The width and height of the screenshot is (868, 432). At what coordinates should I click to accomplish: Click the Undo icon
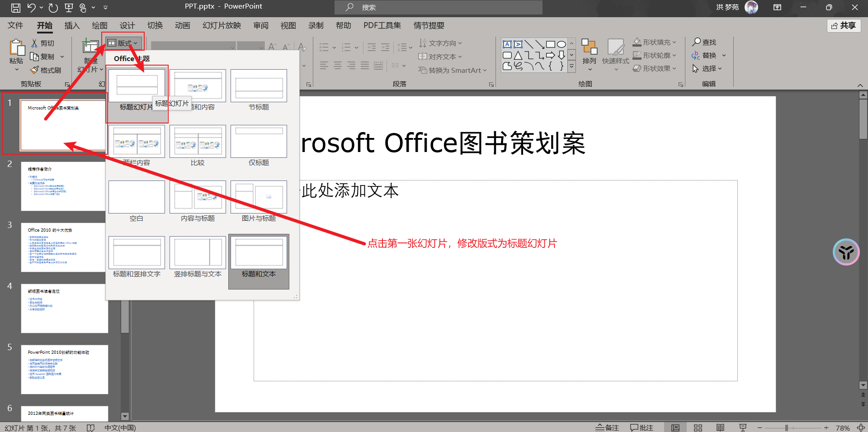[31, 7]
